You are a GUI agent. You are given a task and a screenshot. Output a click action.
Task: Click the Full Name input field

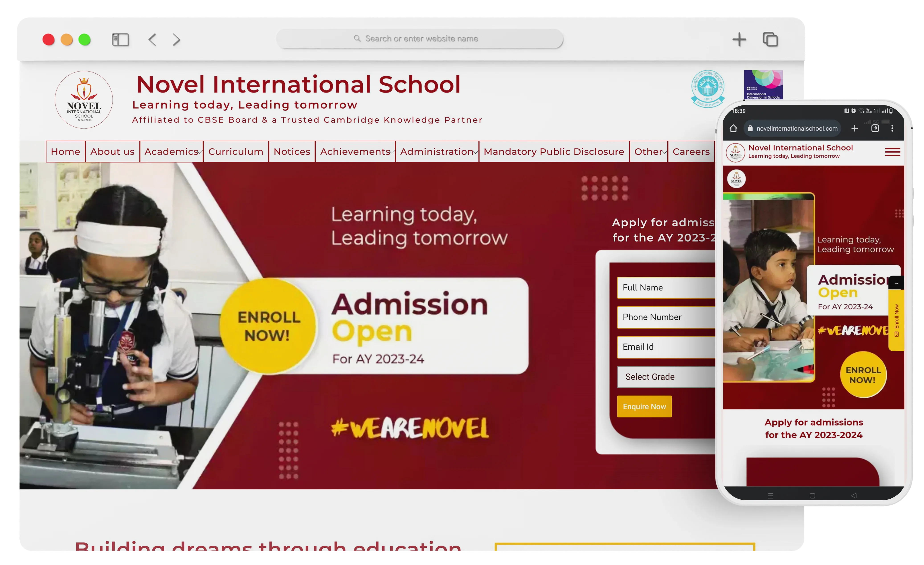[x=666, y=287]
